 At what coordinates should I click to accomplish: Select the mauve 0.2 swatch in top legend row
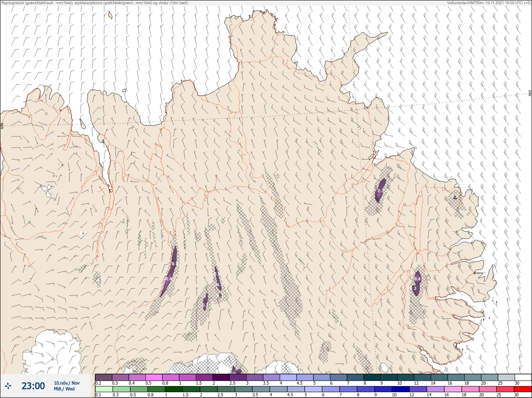click(x=103, y=377)
